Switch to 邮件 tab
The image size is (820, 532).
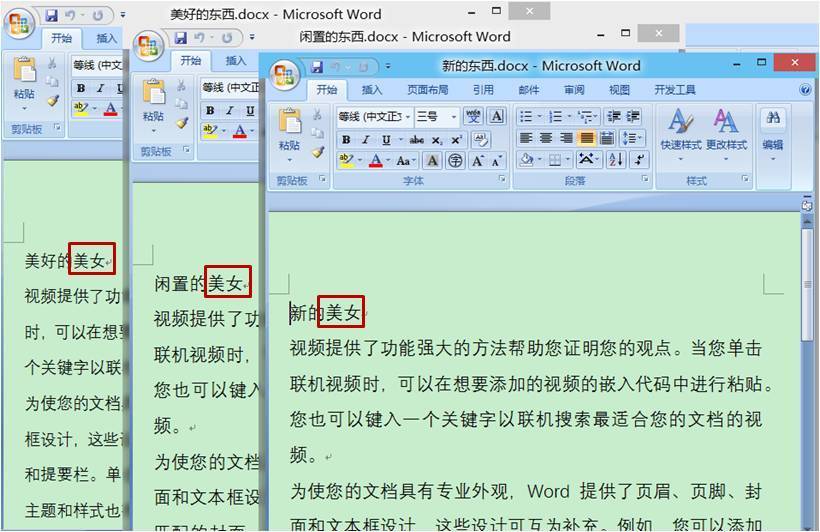[529, 90]
